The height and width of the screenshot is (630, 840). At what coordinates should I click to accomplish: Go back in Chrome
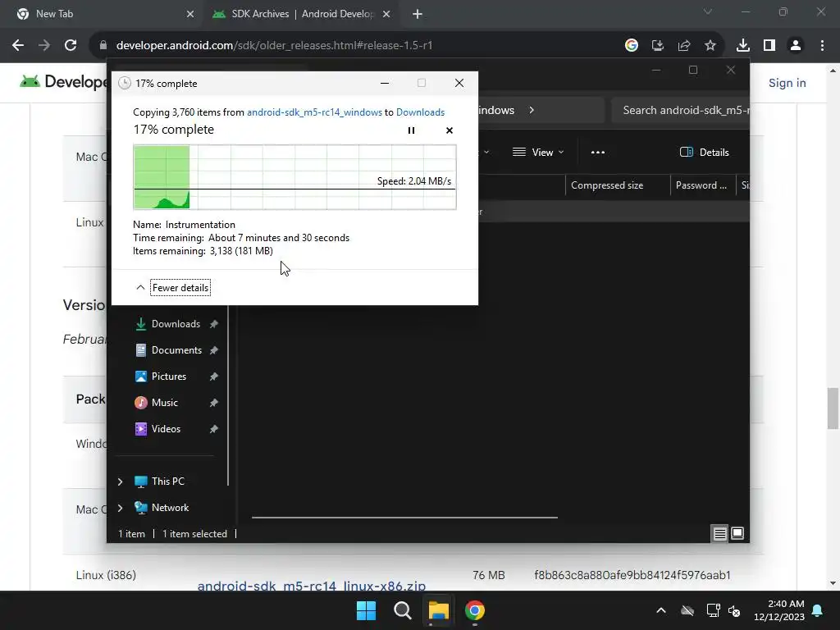[18, 46]
